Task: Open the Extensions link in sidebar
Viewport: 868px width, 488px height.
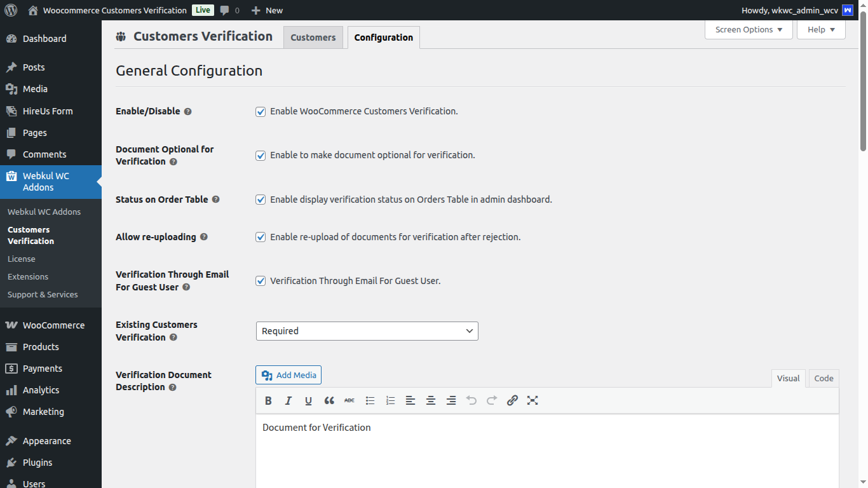Action: pos(27,276)
